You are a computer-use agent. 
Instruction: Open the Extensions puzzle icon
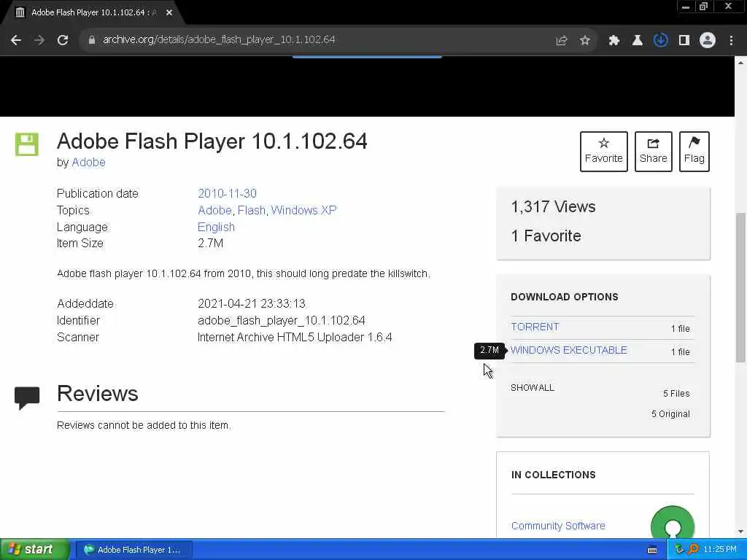[x=614, y=41]
